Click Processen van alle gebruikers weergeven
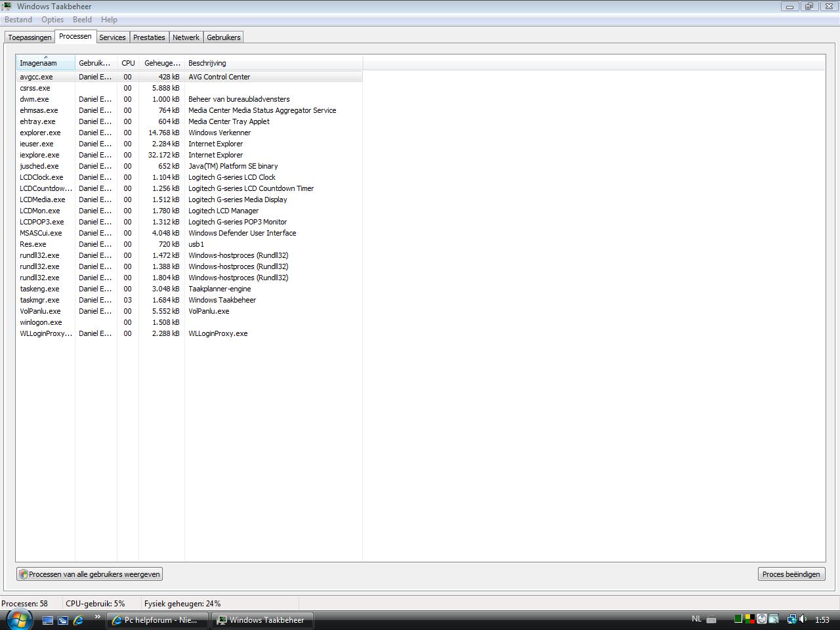This screenshot has height=630, width=840. click(89, 574)
